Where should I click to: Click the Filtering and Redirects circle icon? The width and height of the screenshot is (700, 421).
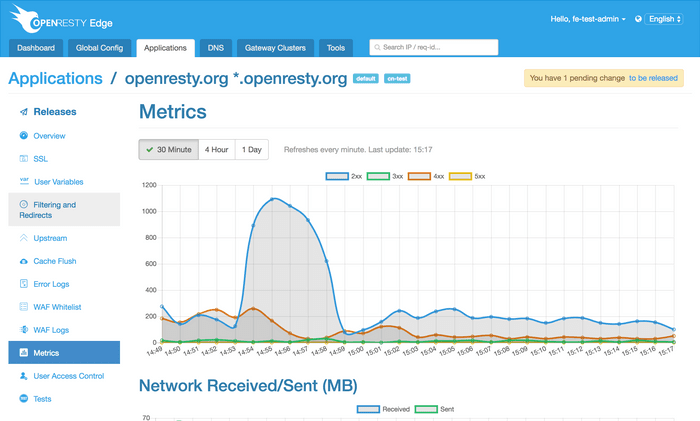click(24, 204)
